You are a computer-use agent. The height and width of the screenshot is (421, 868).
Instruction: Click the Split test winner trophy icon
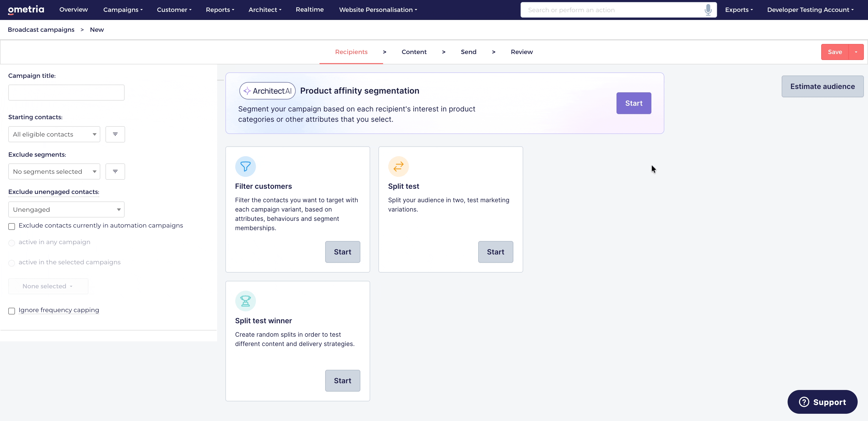pyautogui.click(x=245, y=301)
